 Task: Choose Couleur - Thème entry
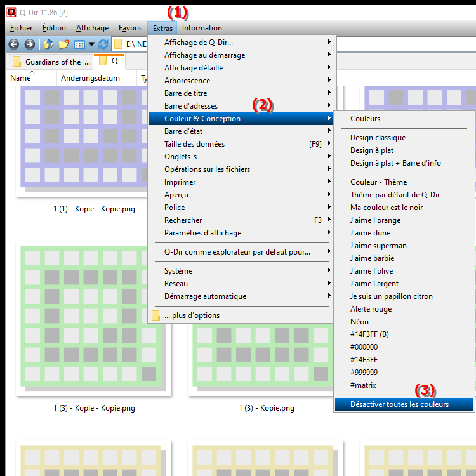click(x=404, y=182)
